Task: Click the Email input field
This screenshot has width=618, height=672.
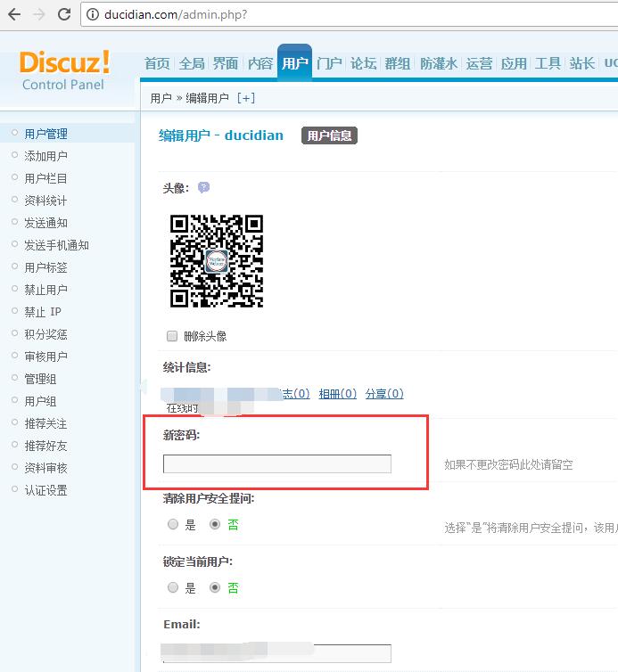Action: [277, 652]
